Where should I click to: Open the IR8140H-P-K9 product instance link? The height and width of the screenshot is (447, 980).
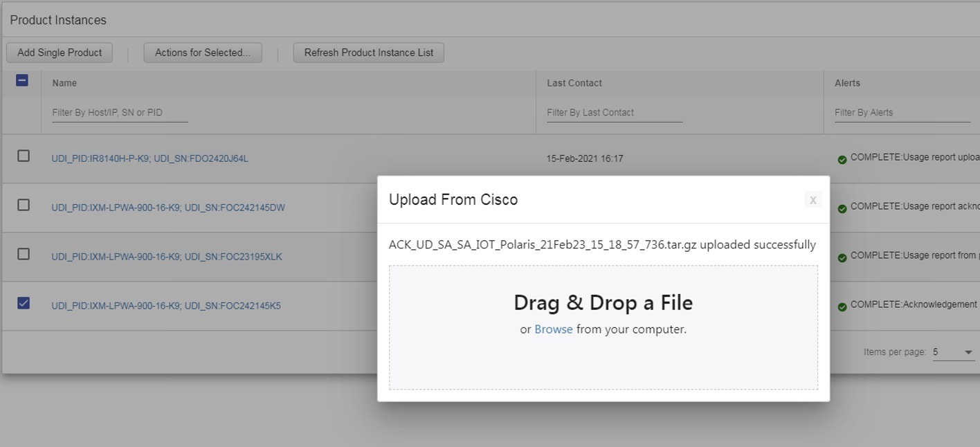point(149,158)
